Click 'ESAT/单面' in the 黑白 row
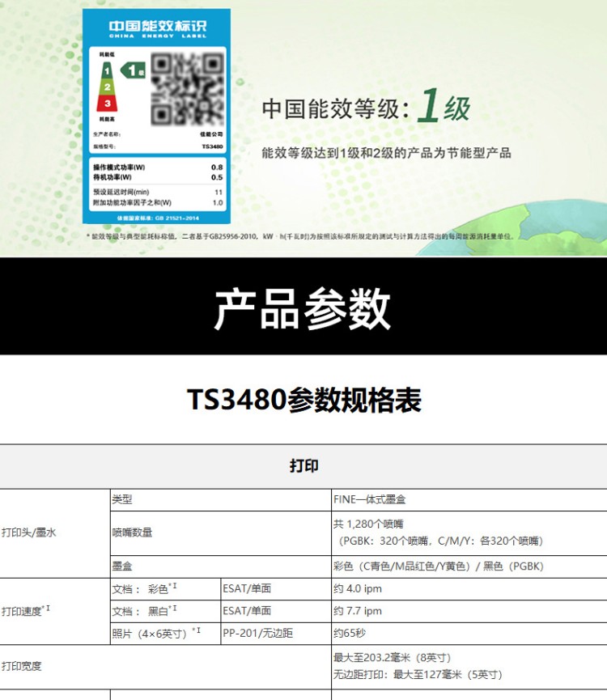This screenshot has height=700, width=607. (247, 611)
